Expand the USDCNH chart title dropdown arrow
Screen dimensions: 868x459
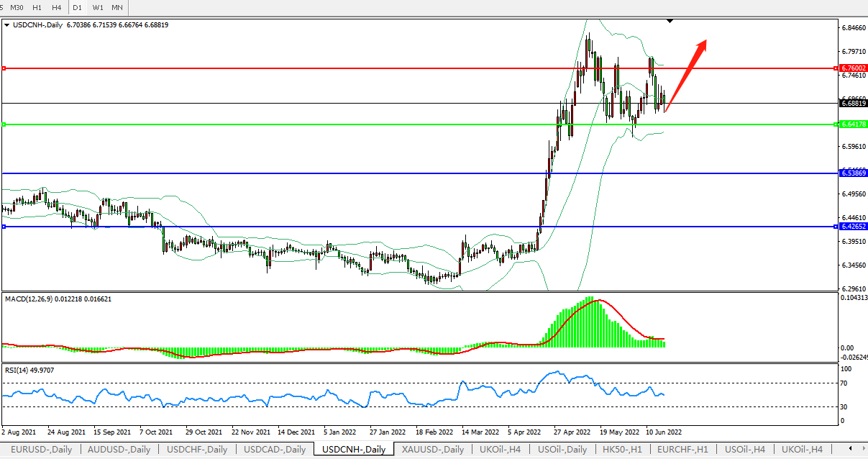(x=7, y=24)
